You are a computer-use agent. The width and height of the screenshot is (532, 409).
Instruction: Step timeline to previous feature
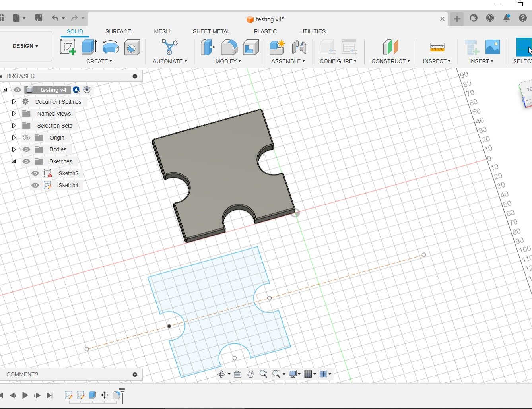coord(13,395)
